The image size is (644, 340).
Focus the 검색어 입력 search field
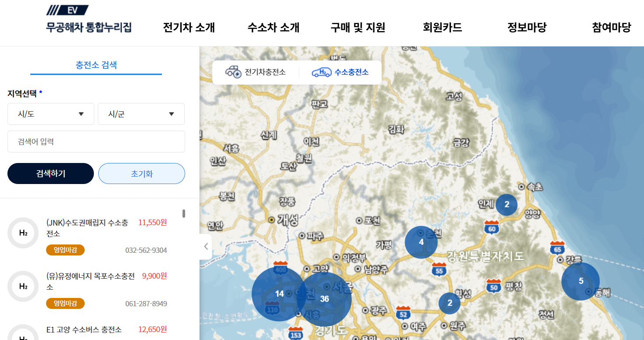click(x=96, y=142)
